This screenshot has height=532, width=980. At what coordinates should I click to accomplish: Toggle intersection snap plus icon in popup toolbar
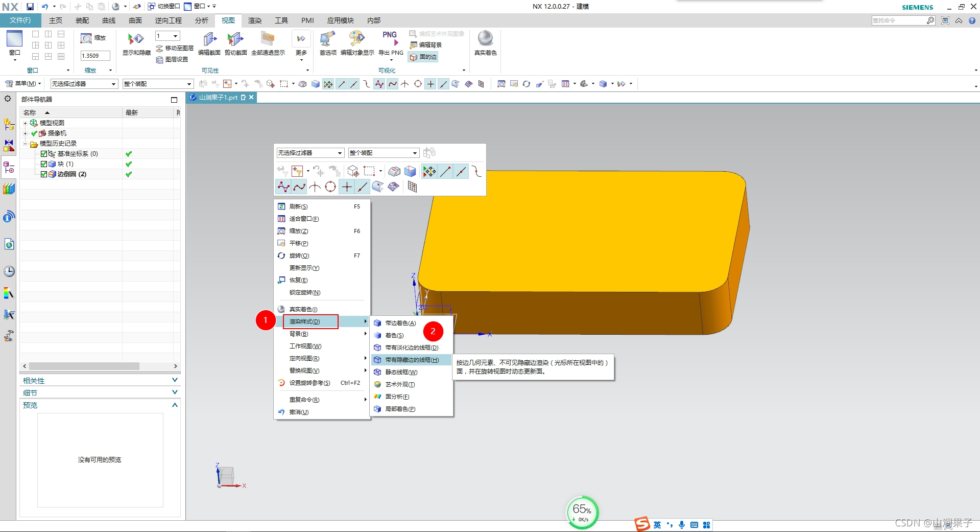click(x=347, y=187)
